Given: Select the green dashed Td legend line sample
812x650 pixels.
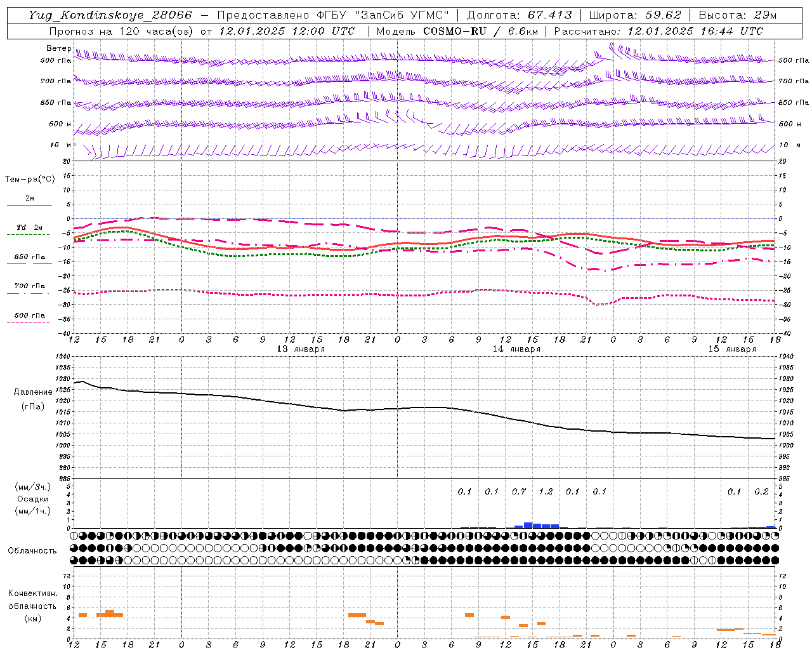Looking at the screenshot, I should (x=28, y=234).
